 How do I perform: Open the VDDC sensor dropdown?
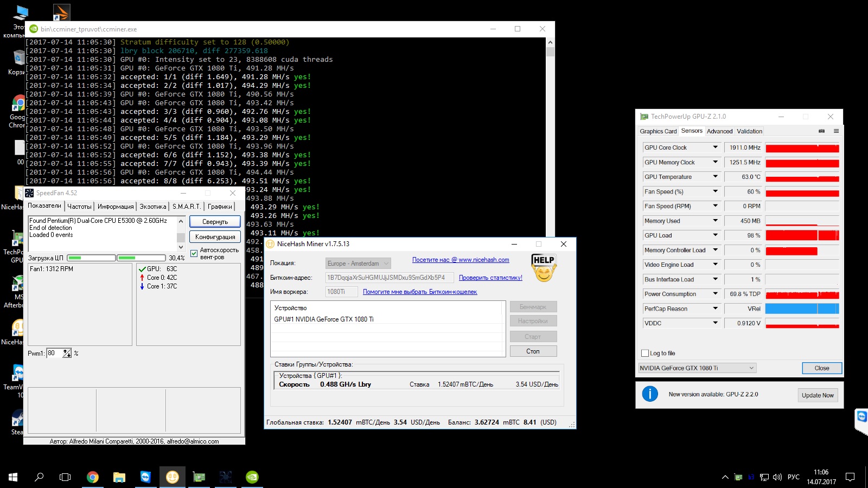715,323
